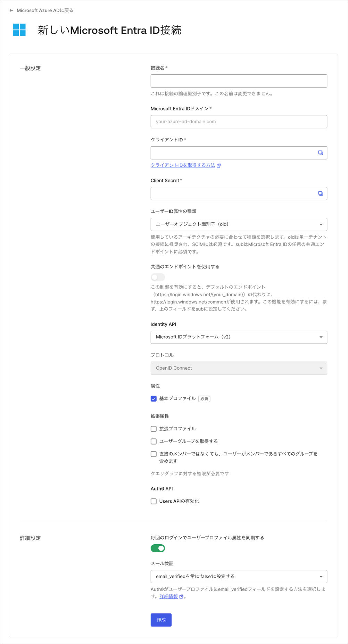
Task: Click external link icon next to 詳細情報
Action: 181,596
